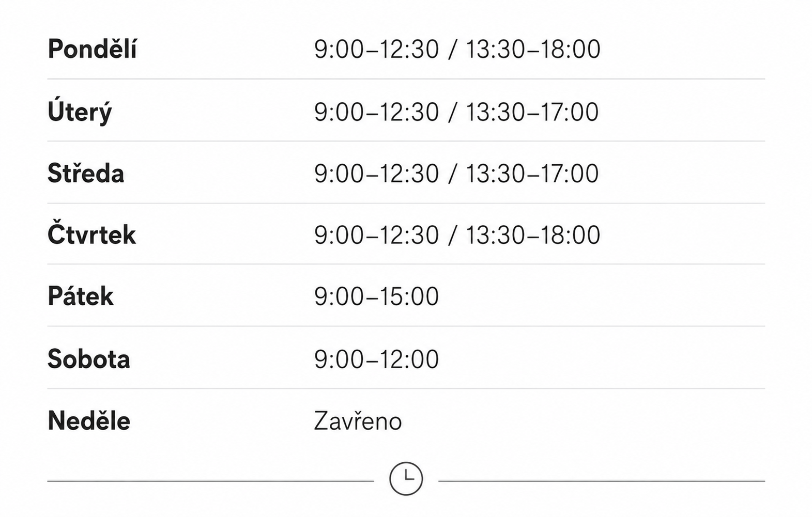Click the clock icon below the schedule
This screenshot has height=517, width=812.
(x=406, y=478)
